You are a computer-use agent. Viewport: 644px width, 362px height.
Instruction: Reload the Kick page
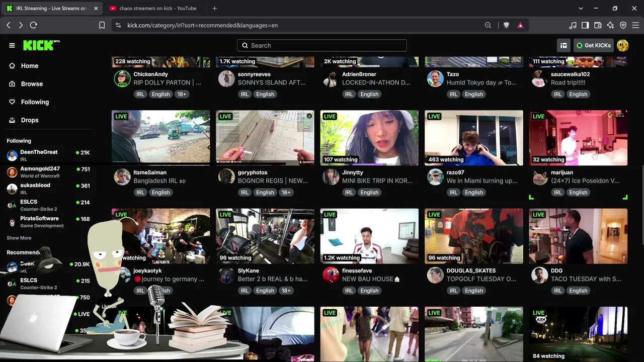pyautogui.click(x=34, y=25)
